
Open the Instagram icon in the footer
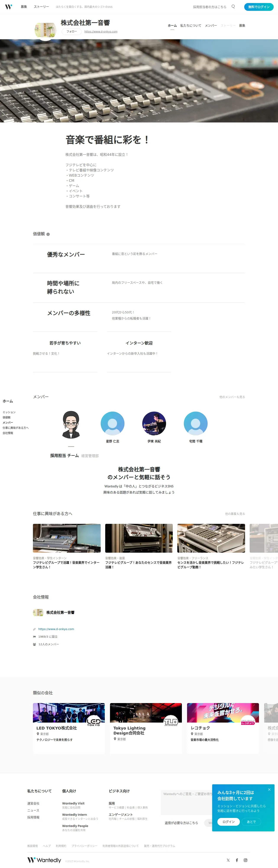pos(246,860)
